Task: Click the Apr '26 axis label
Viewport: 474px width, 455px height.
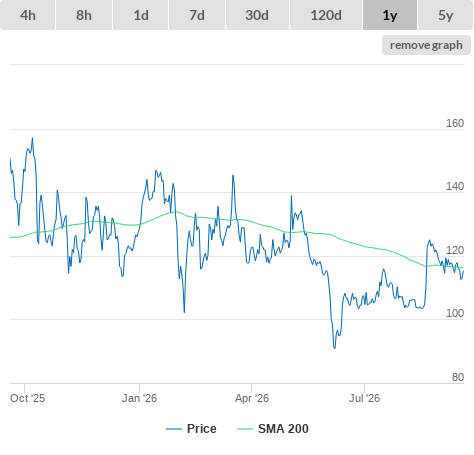Action: (x=252, y=398)
